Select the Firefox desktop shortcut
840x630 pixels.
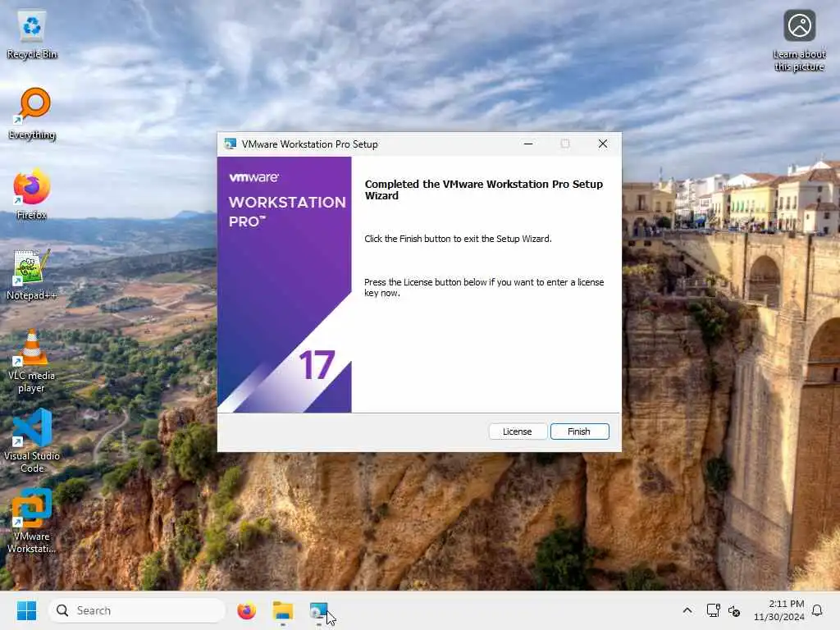coord(32,194)
